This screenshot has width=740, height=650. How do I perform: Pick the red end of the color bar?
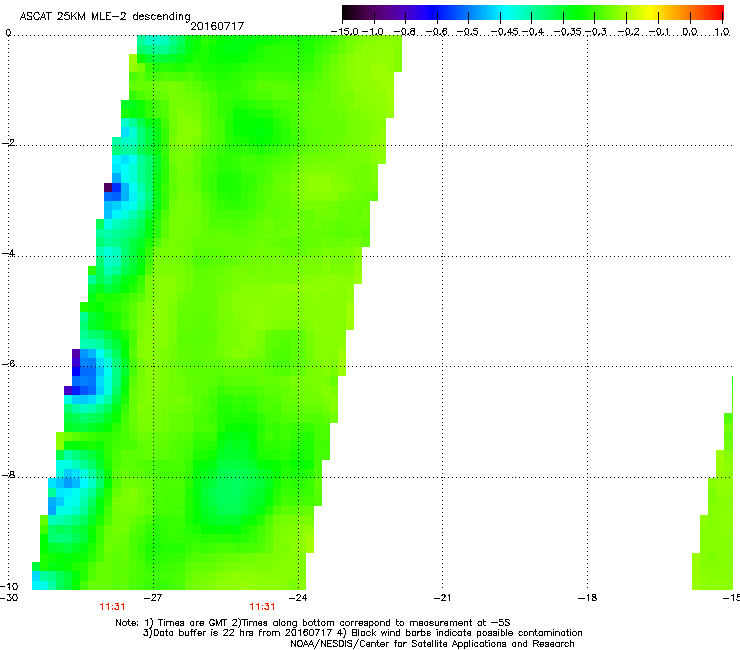pos(715,13)
